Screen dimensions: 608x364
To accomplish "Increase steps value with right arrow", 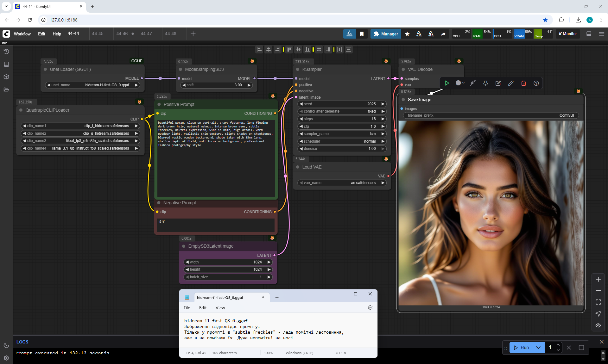I will coord(383,119).
